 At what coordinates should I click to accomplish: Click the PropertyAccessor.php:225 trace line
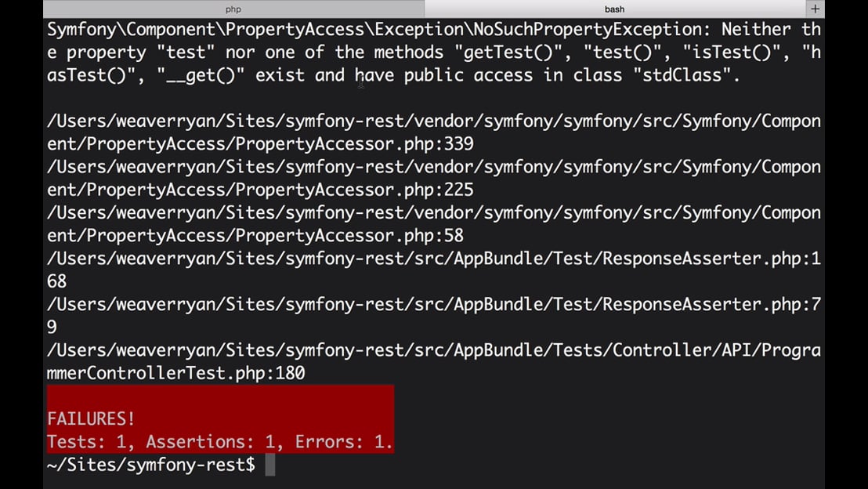[x=260, y=190]
